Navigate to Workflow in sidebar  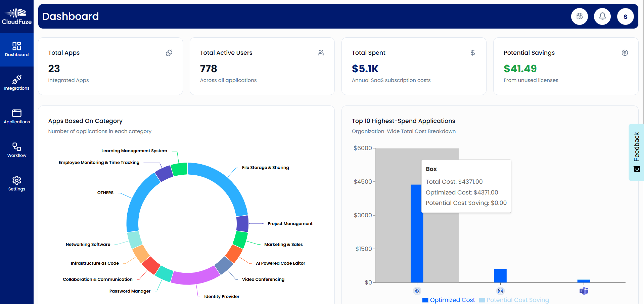pyautogui.click(x=17, y=150)
